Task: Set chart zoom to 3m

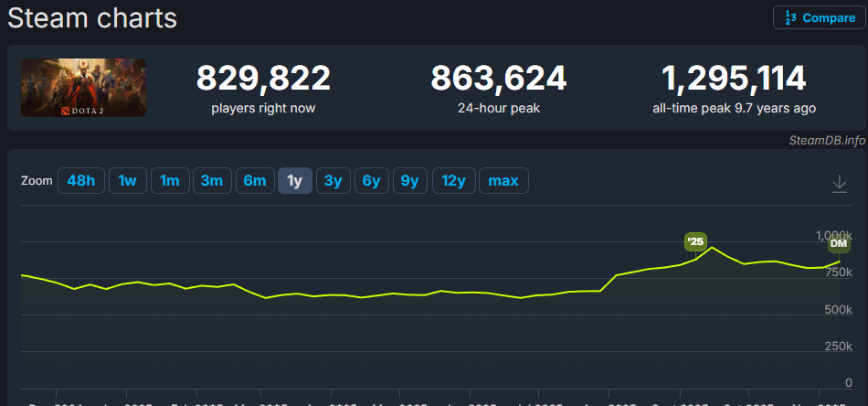Action: tap(212, 181)
